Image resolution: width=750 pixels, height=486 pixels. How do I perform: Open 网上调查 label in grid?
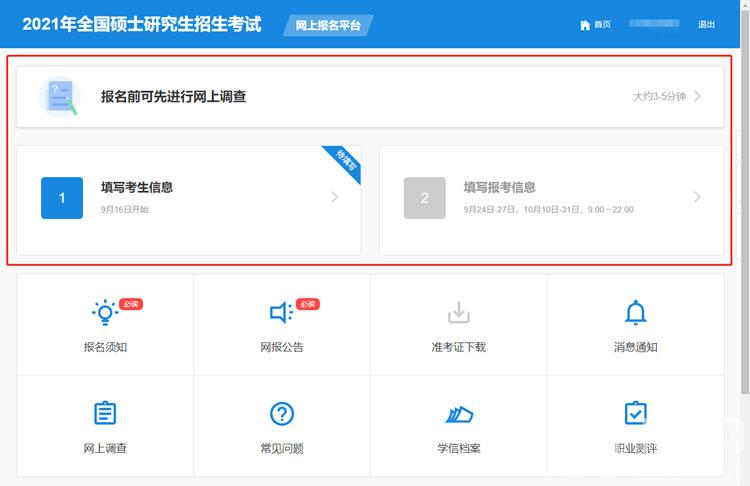[x=105, y=448]
